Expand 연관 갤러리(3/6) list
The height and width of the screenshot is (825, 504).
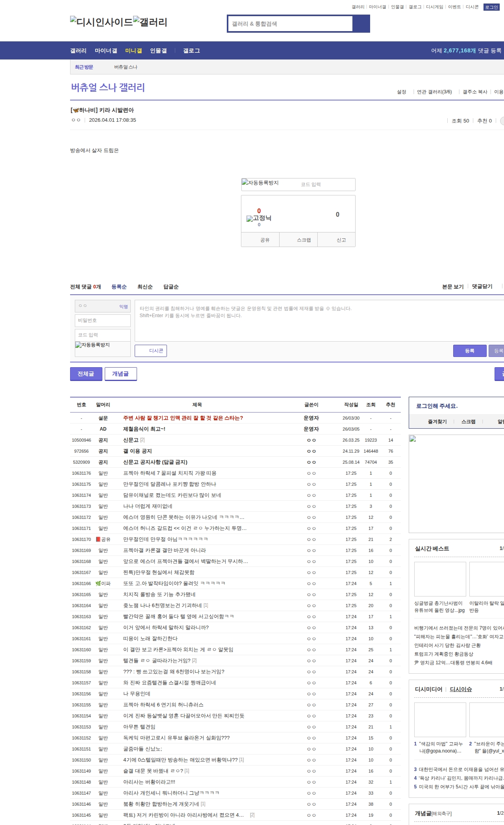pos(434,92)
